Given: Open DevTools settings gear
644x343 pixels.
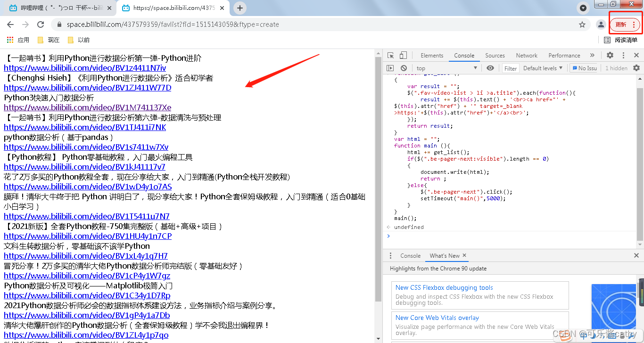Looking at the screenshot, I should [x=610, y=56].
